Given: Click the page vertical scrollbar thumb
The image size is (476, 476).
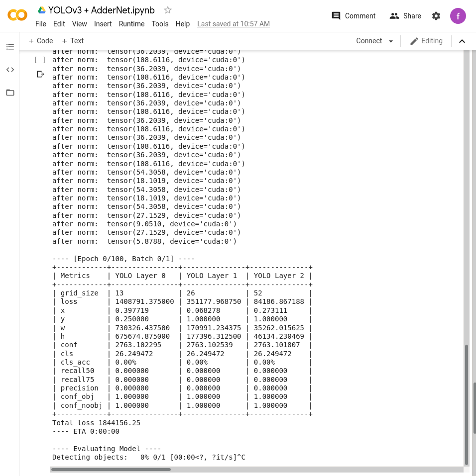Looking at the screenshot, I should pos(474,408).
